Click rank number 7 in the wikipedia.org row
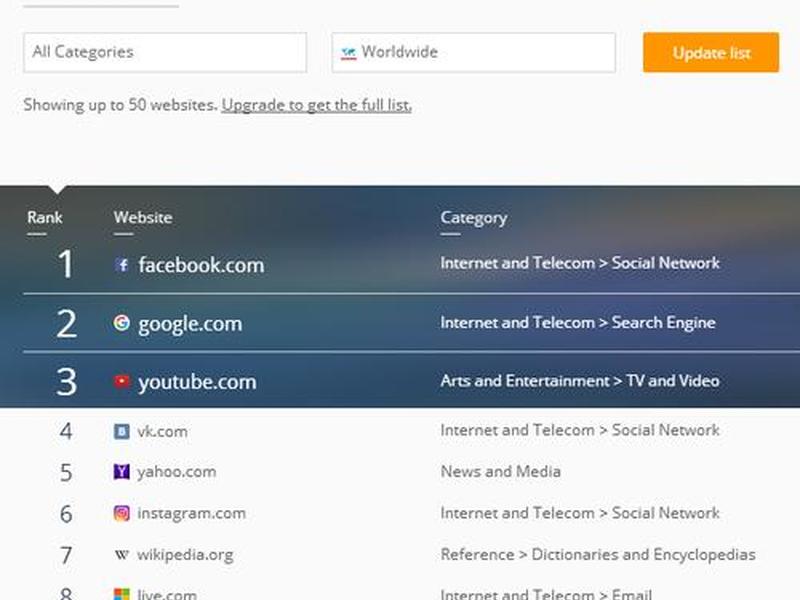 point(66,555)
